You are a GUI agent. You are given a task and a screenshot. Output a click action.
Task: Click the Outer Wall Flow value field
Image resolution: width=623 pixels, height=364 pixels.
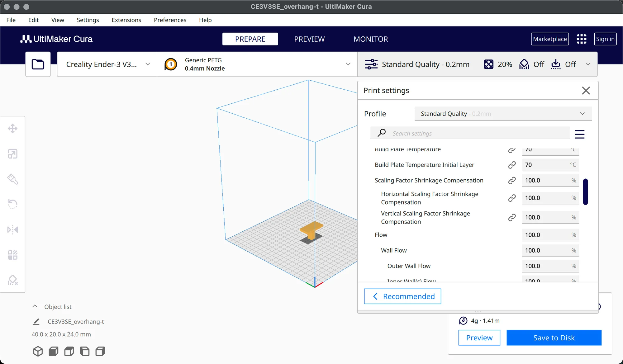coord(550,266)
